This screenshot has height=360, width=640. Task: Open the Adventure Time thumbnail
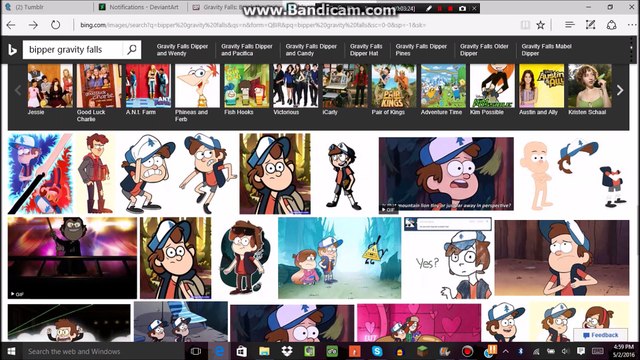pos(443,86)
